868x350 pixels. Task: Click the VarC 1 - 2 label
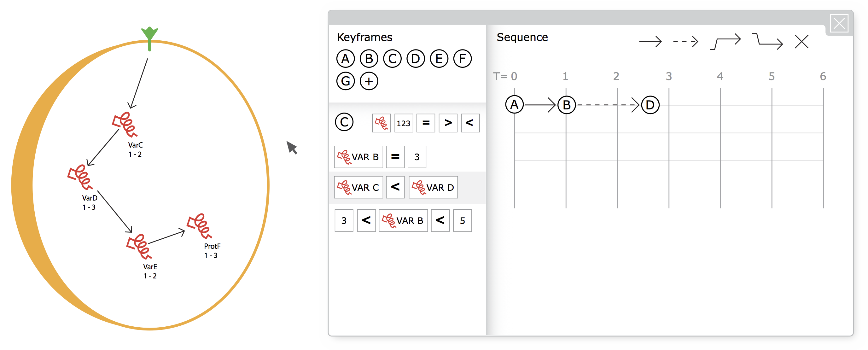135,149
